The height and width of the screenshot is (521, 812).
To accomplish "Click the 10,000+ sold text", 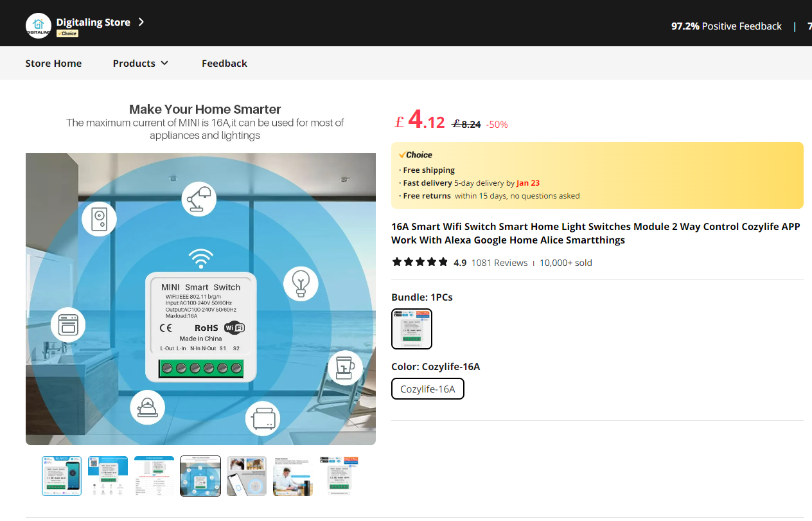I will (566, 263).
